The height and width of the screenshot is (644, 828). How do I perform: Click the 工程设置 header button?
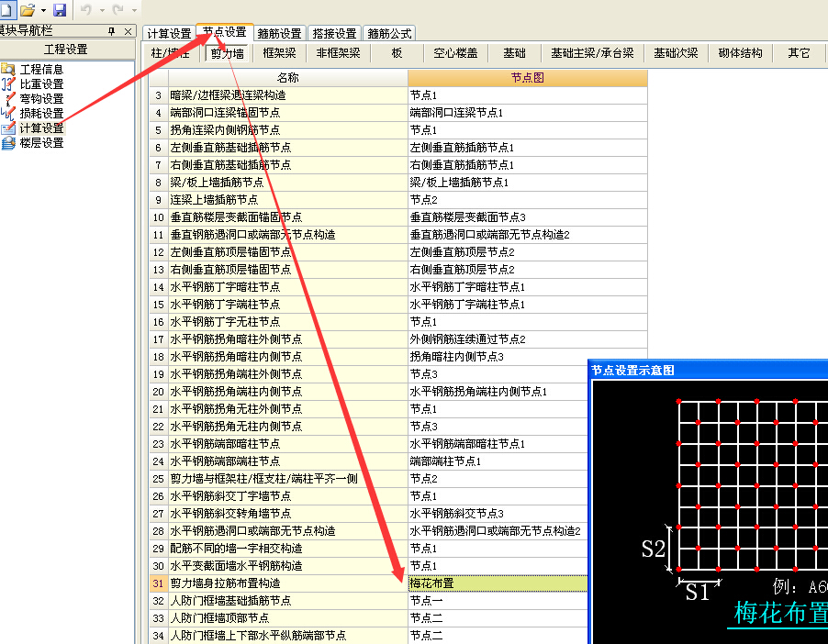67,50
